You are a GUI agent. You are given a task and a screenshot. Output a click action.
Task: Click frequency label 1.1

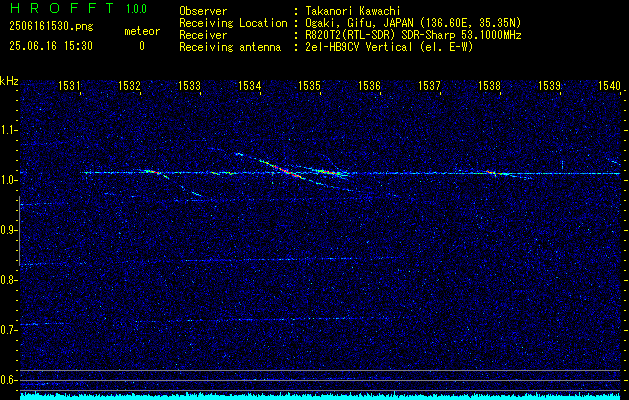tap(8, 130)
